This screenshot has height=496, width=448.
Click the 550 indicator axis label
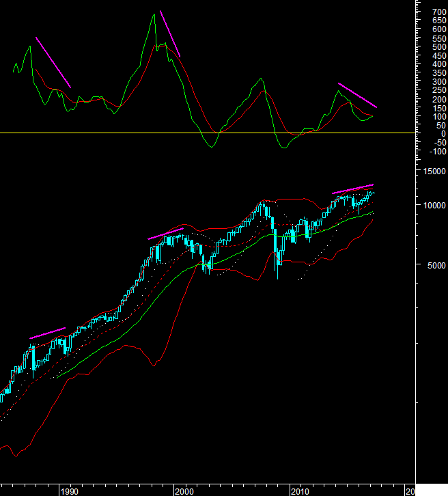tap(439, 38)
